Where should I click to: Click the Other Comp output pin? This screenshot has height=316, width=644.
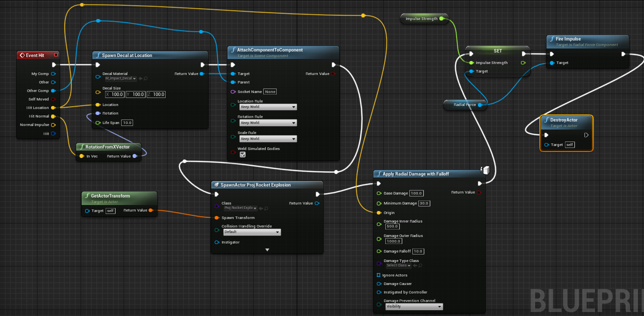tap(54, 90)
